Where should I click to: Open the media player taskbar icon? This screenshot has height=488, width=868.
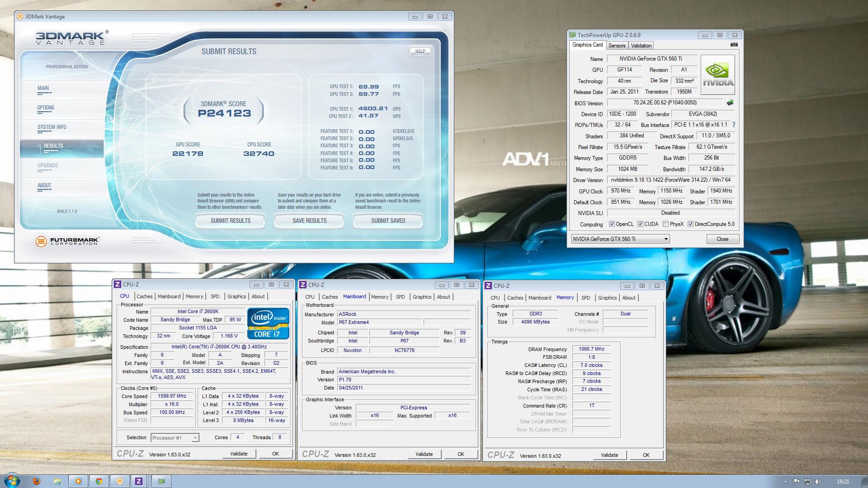pyautogui.click(x=78, y=481)
